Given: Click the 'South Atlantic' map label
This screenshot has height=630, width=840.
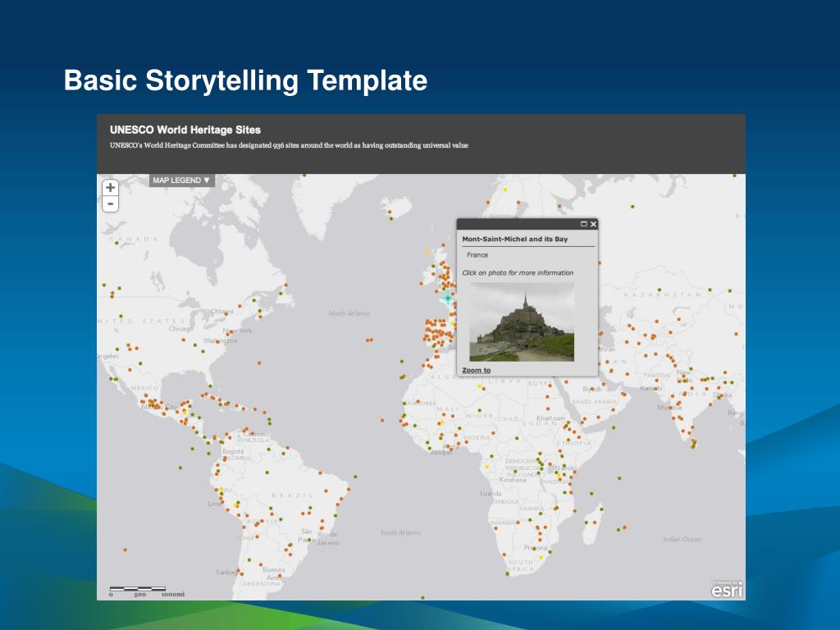Looking at the screenshot, I should (x=400, y=532).
